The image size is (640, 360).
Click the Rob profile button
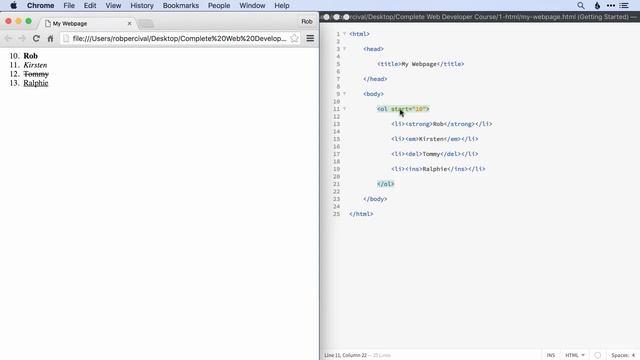click(x=307, y=22)
